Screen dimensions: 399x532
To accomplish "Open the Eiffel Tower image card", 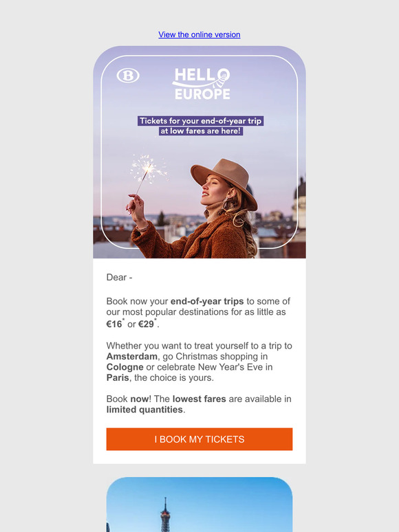I will click(x=199, y=505).
